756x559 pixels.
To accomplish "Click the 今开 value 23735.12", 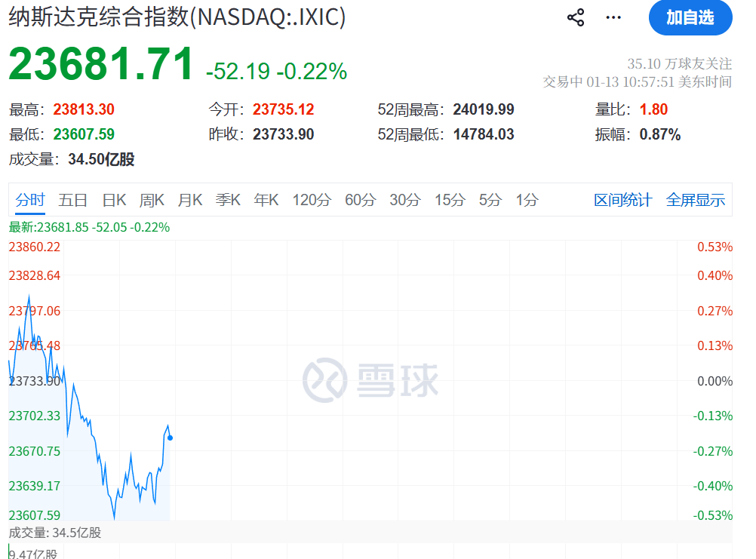I will pyautogui.click(x=284, y=109).
